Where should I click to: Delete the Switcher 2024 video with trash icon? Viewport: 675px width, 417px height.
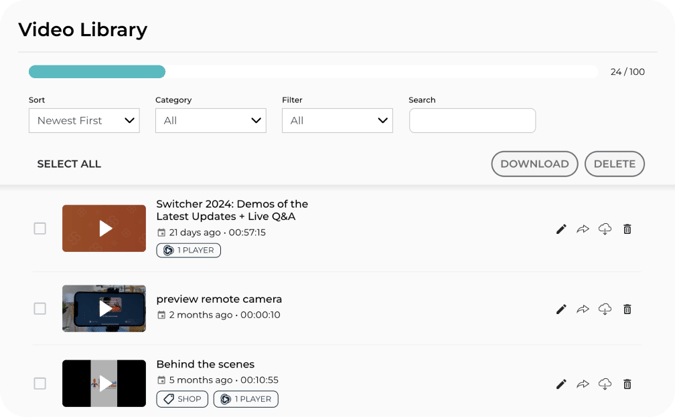coord(627,229)
